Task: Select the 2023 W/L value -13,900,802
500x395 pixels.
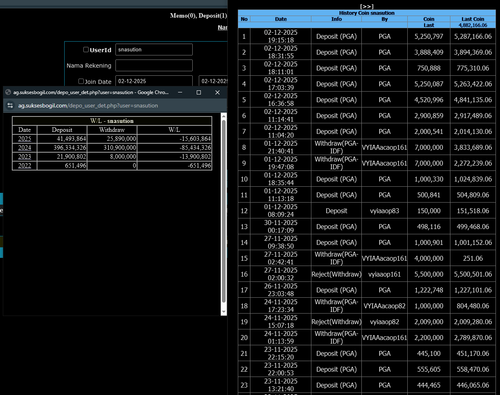Action: [195, 157]
